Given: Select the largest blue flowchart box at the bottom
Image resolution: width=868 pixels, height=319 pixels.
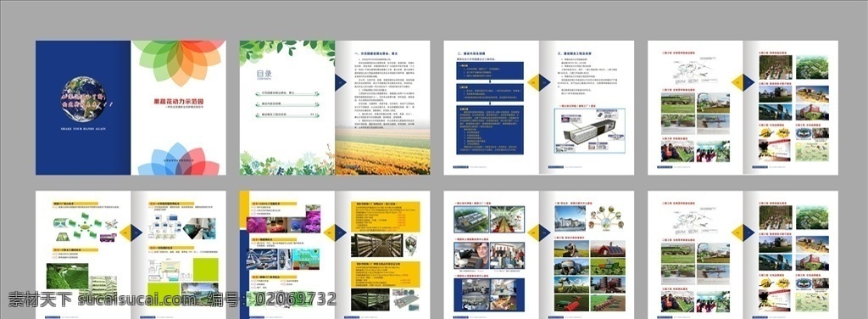Looking at the screenshot, I should coord(490,130).
